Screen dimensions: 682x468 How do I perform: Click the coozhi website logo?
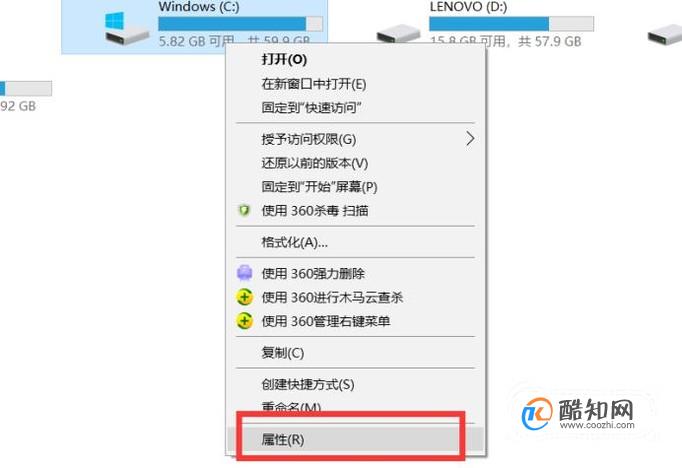click(x=578, y=414)
